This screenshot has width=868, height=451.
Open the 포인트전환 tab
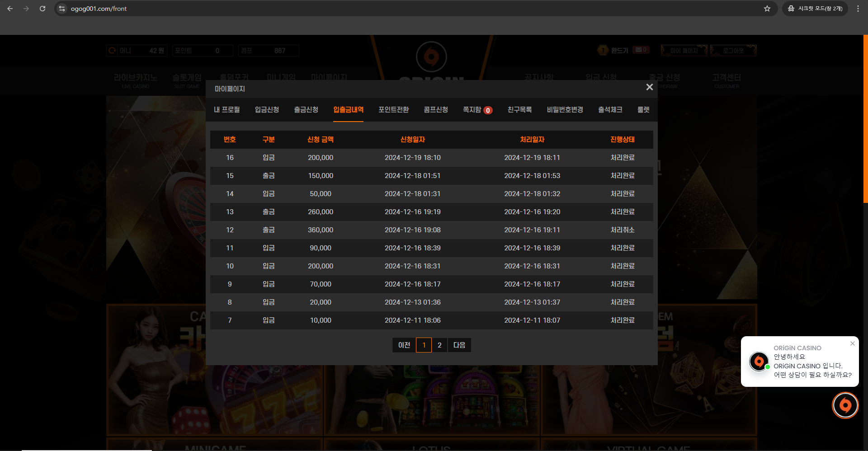coord(394,110)
